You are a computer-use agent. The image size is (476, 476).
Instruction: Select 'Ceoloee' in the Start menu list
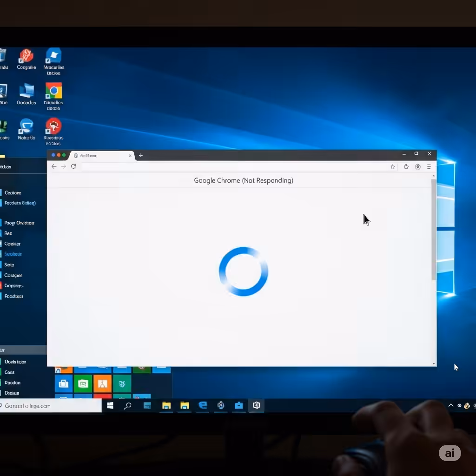(13, 193)
